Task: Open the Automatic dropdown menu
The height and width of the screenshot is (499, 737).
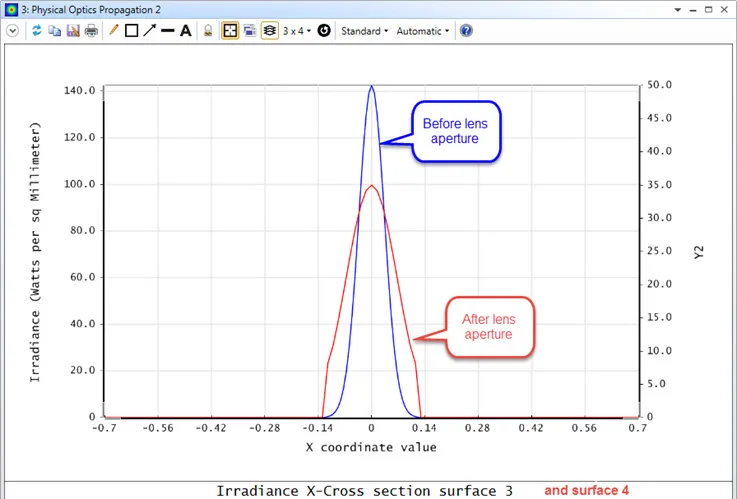Action: [x=422, y=31]
